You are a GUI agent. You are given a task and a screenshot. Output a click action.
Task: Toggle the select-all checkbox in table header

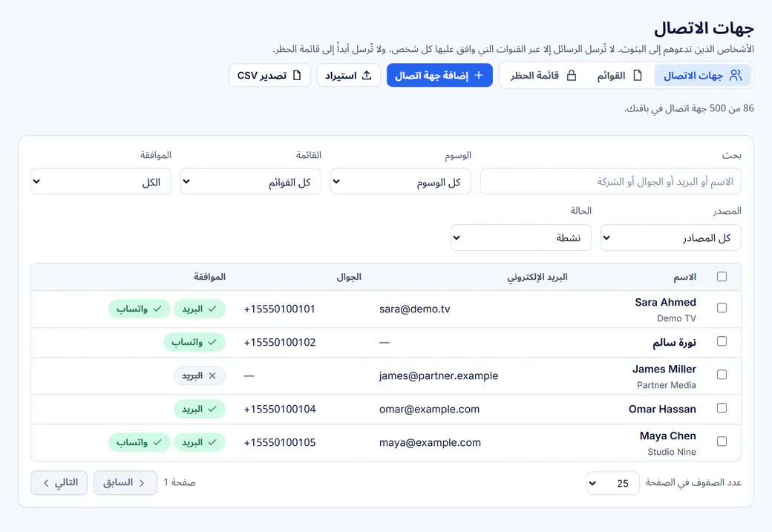click(x=722, y=277)
